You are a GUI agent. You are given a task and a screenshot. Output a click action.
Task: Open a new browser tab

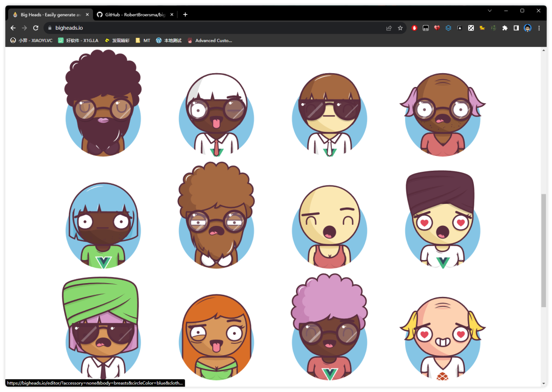click(185, 15)
